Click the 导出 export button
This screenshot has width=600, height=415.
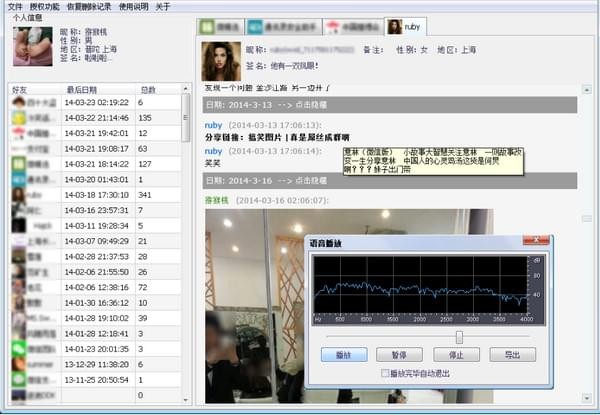513,355
